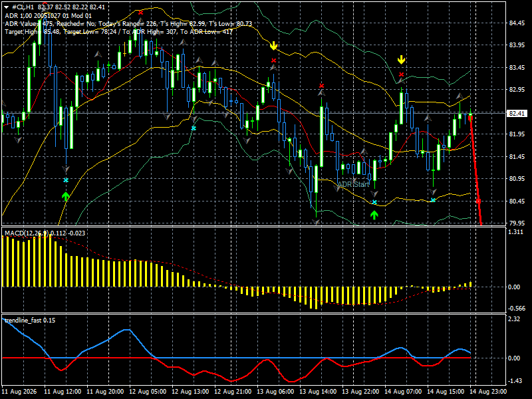Screen dimensions: 532x399
Task: Click the 11 Aug 12:00 time axis label
Action: 63,392
